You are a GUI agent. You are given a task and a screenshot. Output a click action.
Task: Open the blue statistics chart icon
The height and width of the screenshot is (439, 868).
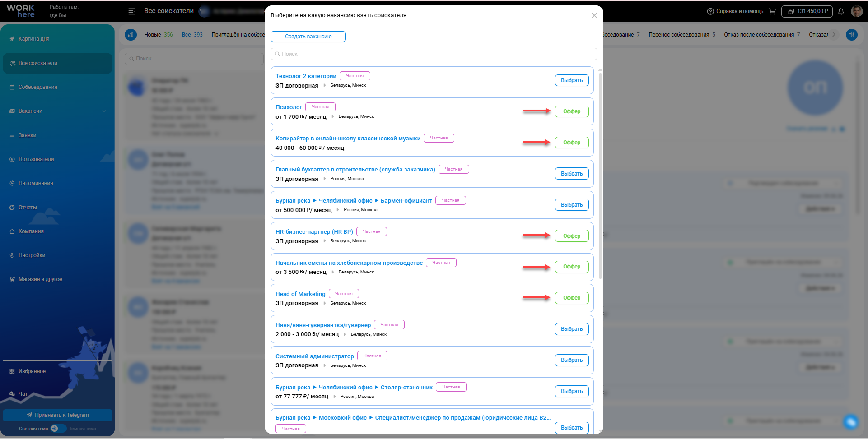click(131, 35)
